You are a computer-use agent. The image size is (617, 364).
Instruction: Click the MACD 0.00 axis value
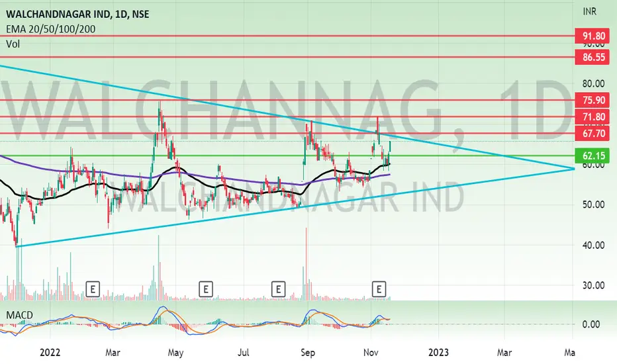coord(591,324)
